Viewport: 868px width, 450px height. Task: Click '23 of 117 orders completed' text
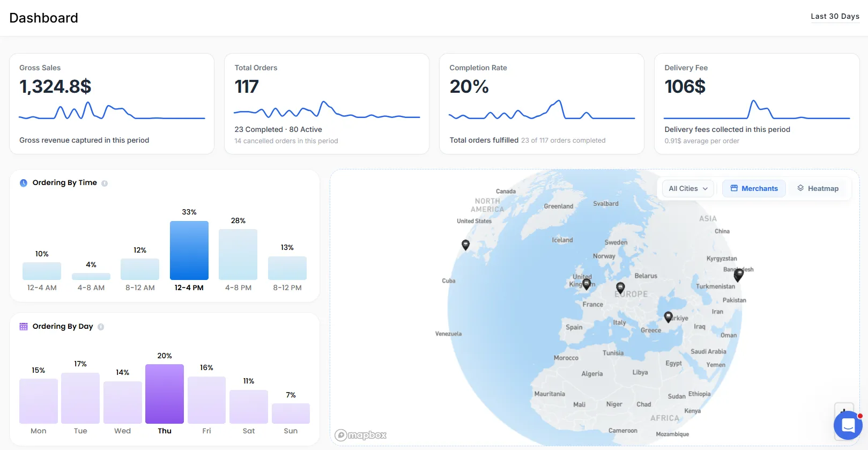click(x=563, y=141)
